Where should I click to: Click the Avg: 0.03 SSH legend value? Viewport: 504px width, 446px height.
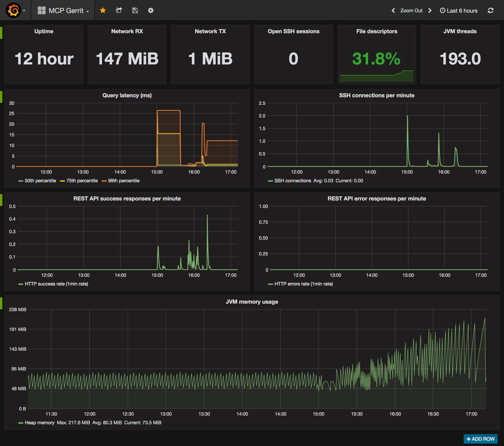click(x=323, y=181)
